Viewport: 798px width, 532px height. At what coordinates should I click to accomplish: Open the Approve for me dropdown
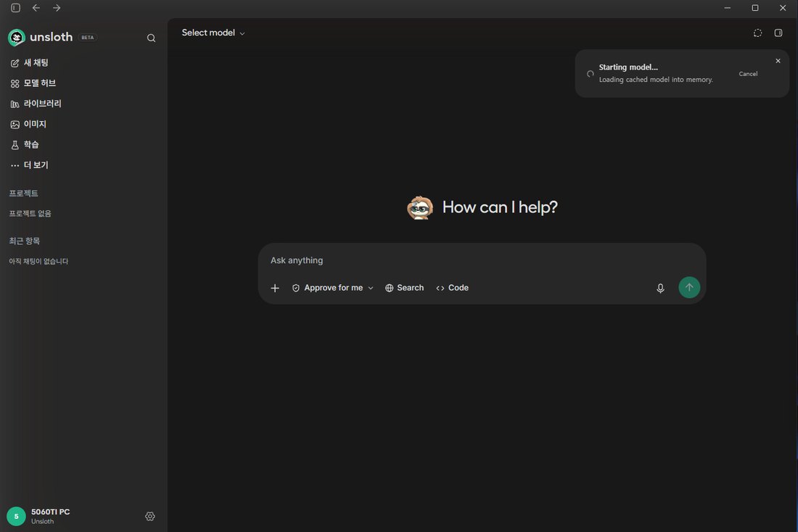333,288
